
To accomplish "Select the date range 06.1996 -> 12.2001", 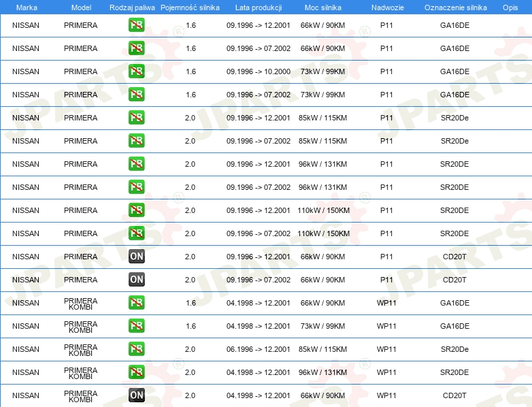I will click(x=259, y=349).
